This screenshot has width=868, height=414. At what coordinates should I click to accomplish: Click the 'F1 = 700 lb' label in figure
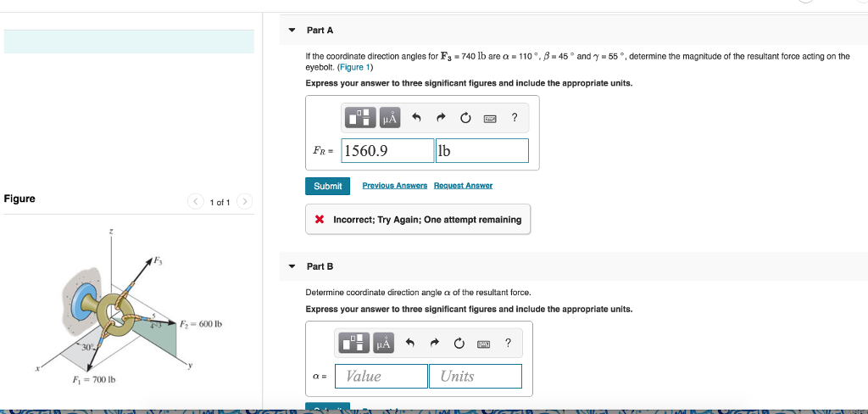point(94,379)
